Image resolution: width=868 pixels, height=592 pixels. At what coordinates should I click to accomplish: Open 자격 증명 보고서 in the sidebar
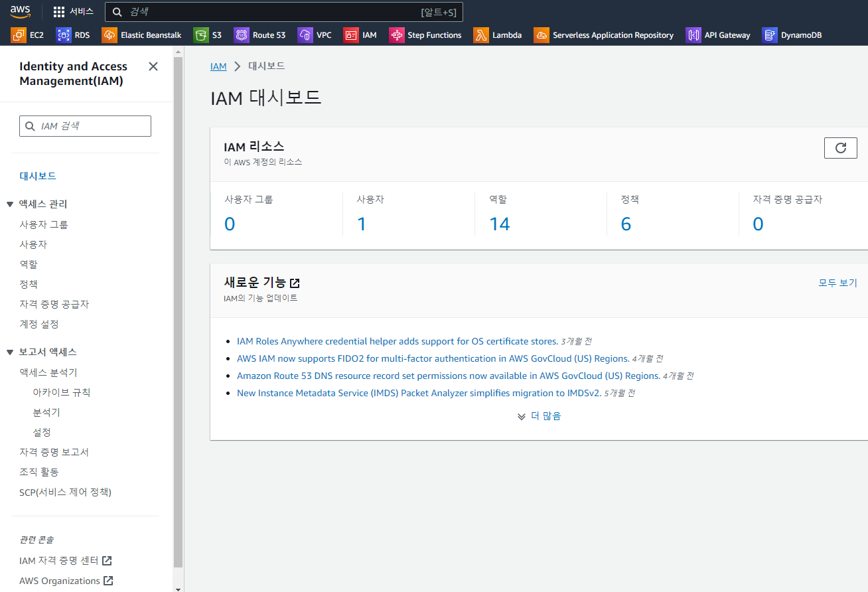[x=54, y=452]
